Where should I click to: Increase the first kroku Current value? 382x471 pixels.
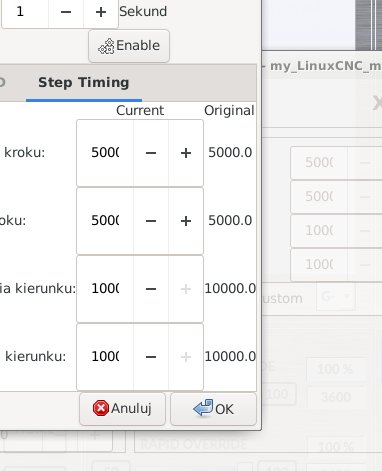(x=186, y=153)
